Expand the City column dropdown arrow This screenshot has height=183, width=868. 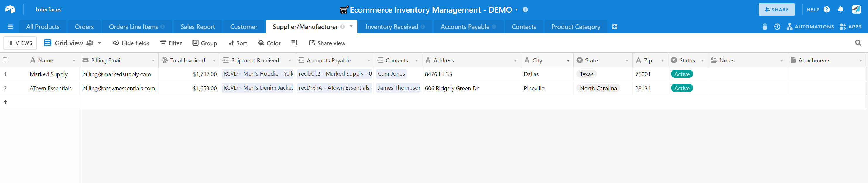pos(568,60)
